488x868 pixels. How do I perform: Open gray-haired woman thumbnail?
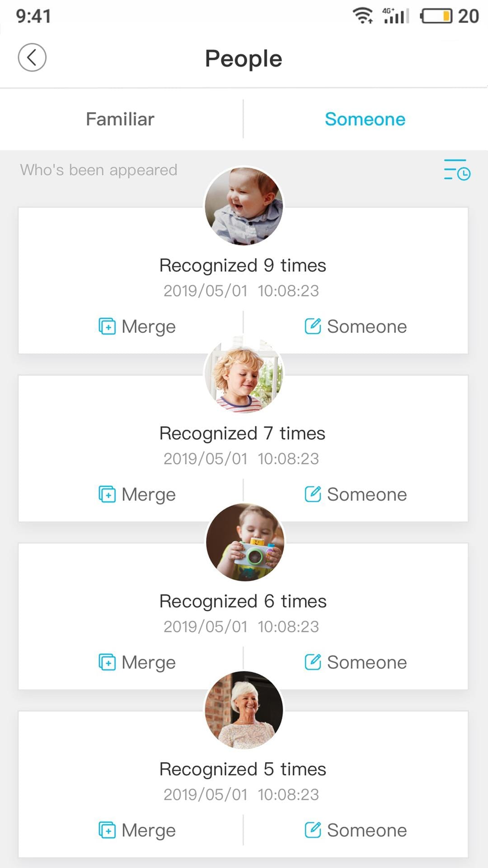click(244, 710)
